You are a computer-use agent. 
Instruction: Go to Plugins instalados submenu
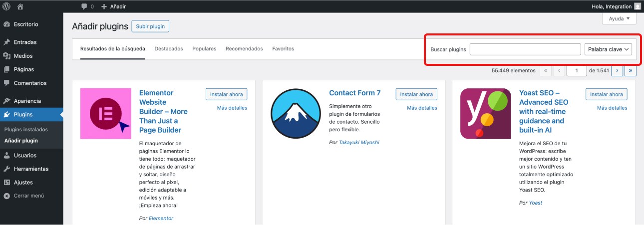(x=26, y=129)
